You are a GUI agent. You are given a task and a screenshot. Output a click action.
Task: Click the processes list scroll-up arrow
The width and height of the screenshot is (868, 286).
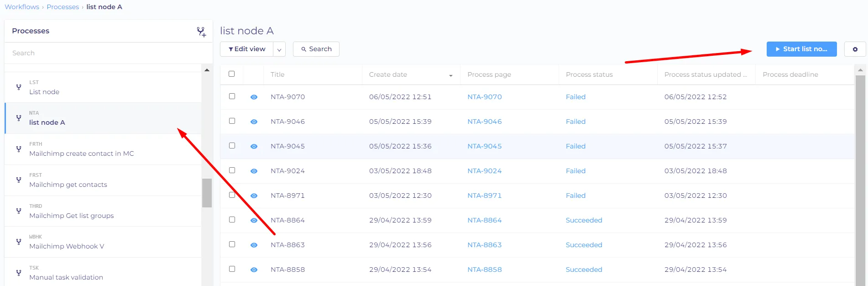point(207,70)
